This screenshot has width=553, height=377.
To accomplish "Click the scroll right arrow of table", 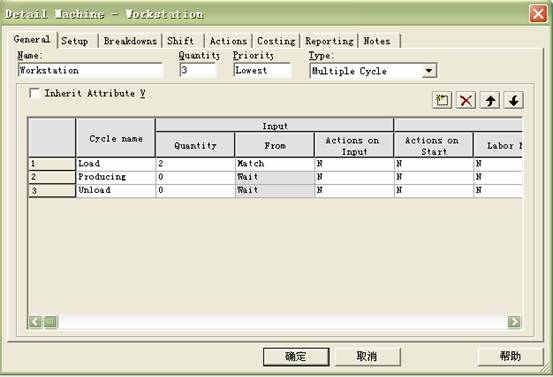I will (x=514, y=322).
